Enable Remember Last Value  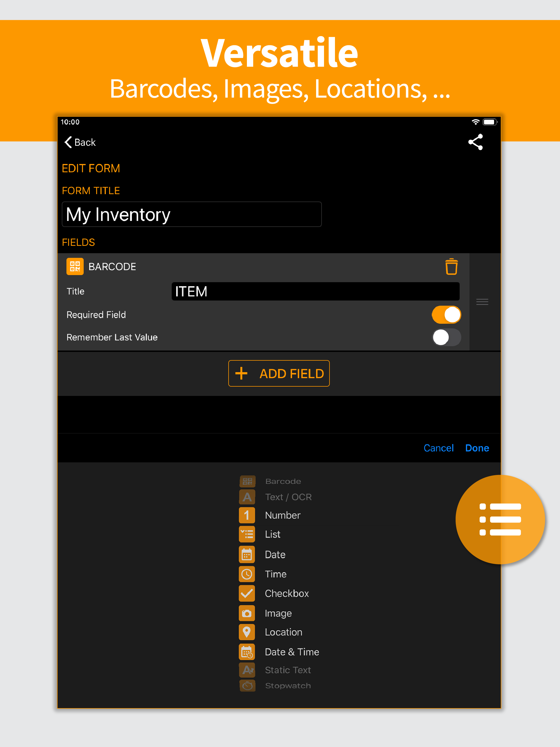tap(446, 337)
